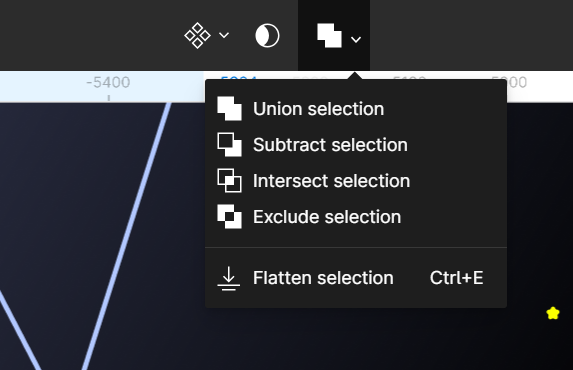Collapse the Boolean operations dropdown chevron

click(356, 39)
